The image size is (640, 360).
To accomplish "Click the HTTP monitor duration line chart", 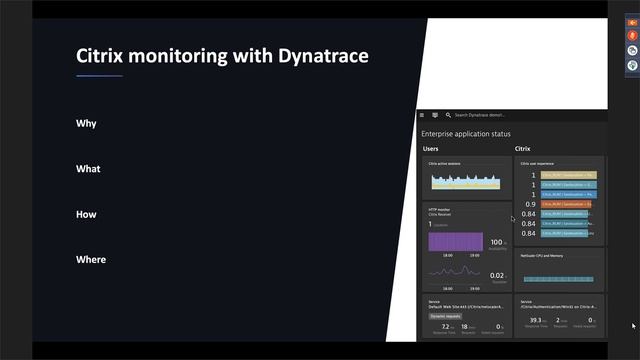I will [x=455, y=271].
